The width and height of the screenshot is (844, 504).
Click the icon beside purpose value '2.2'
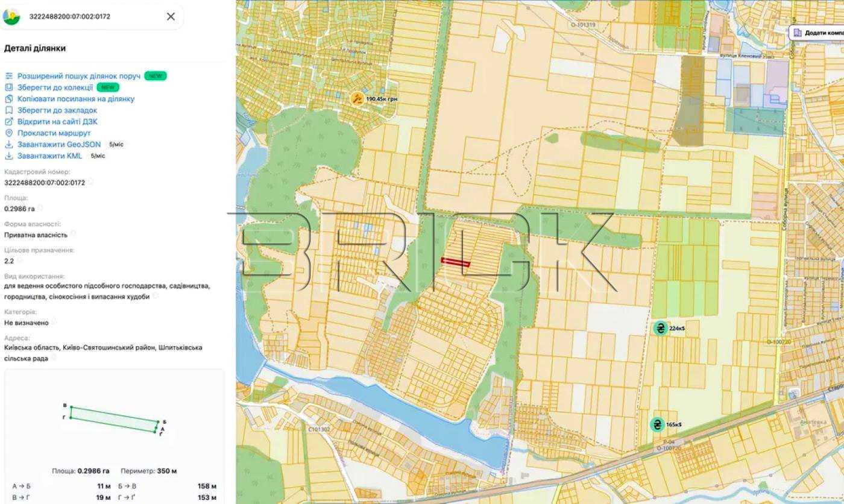(19, 260)
